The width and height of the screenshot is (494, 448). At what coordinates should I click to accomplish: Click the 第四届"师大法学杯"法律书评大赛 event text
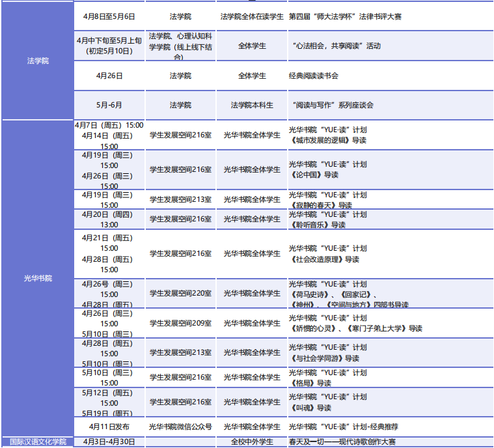click(x=345, y=16)
